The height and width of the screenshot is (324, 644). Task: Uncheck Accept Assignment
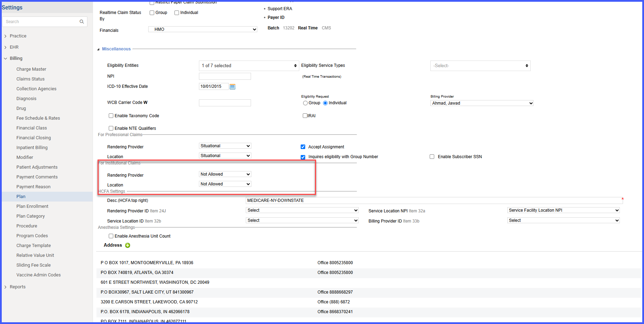click(x=303, y=147)
